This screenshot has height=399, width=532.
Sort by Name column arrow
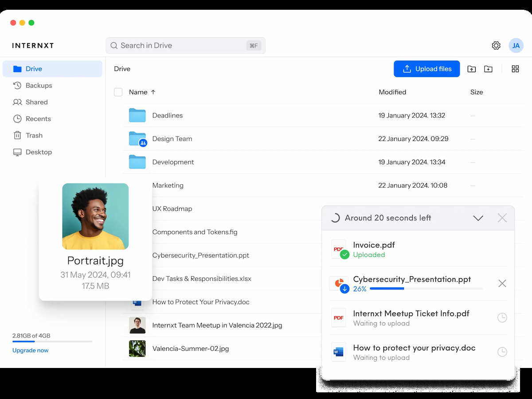click(153, 92)
